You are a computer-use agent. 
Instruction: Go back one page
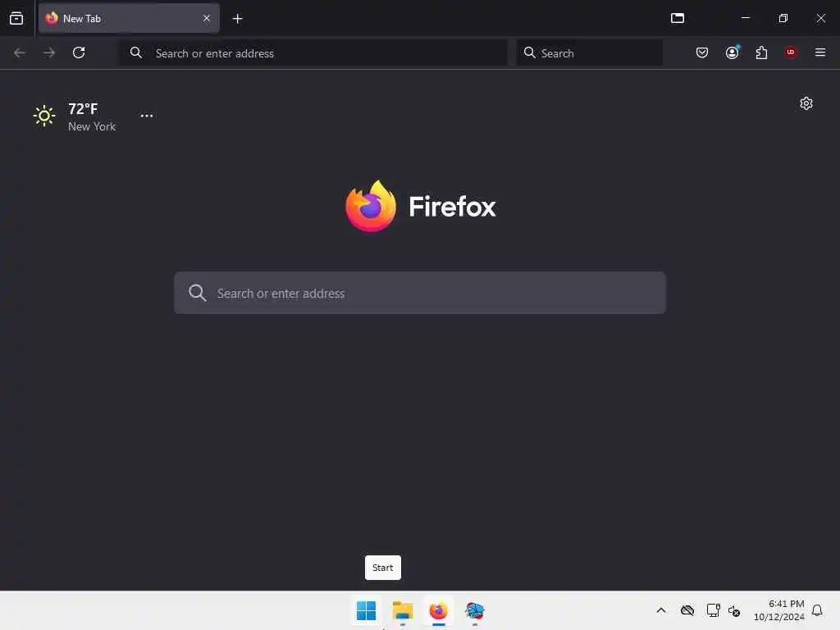point(20,52)
